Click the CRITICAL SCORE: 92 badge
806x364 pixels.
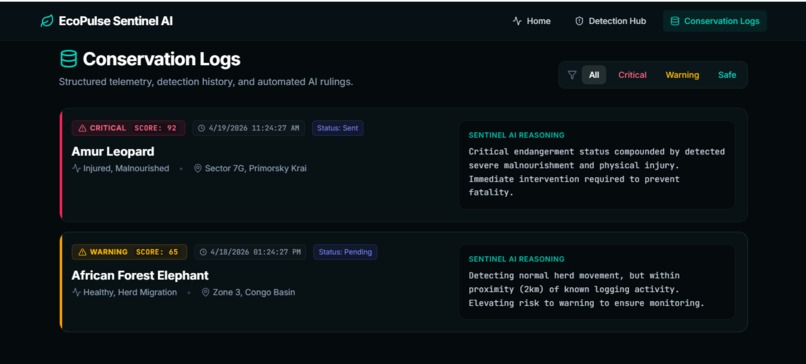(129, 128)
